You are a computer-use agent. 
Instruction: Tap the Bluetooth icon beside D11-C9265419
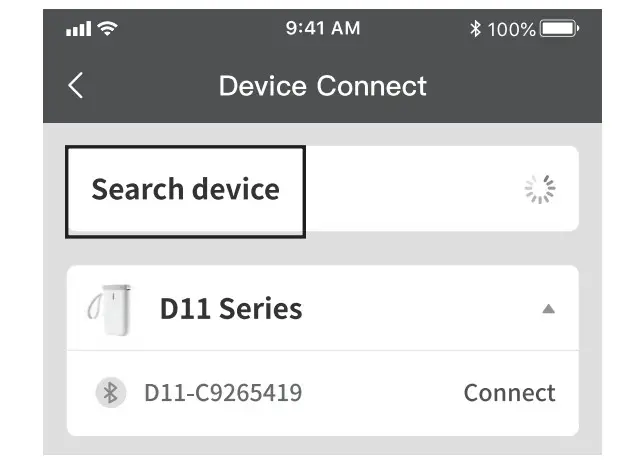[110, 393]
